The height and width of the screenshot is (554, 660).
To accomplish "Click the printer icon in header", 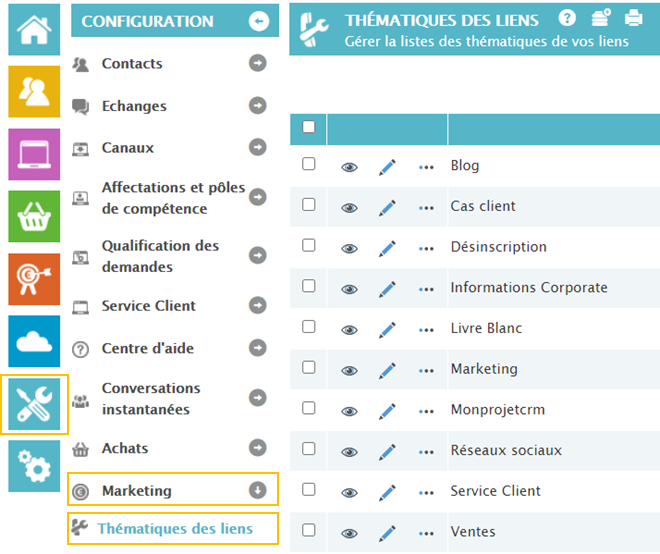I will point(633,17).
